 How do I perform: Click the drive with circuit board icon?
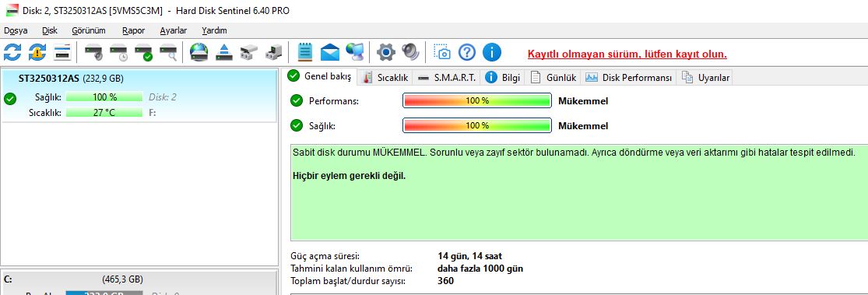coord(273,53)
